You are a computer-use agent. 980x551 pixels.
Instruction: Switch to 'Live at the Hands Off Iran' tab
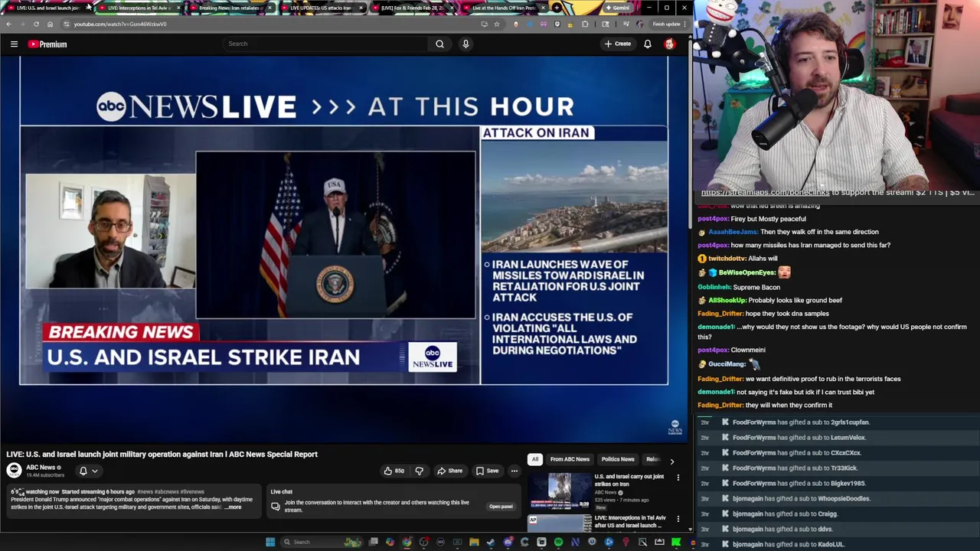[503, 8]
